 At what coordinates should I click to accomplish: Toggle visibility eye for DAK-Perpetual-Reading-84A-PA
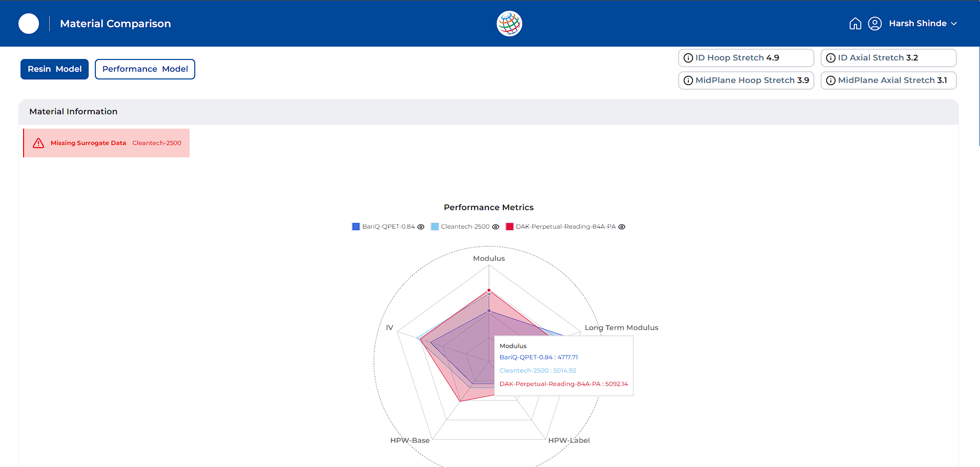(x=622, y=227)
